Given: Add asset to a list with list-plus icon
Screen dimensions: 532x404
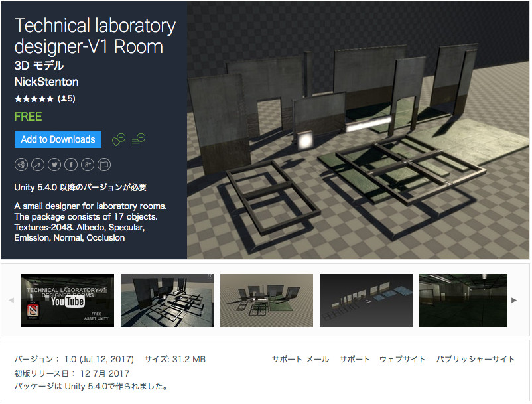Looking at the screenshot, I should (139, 139).
